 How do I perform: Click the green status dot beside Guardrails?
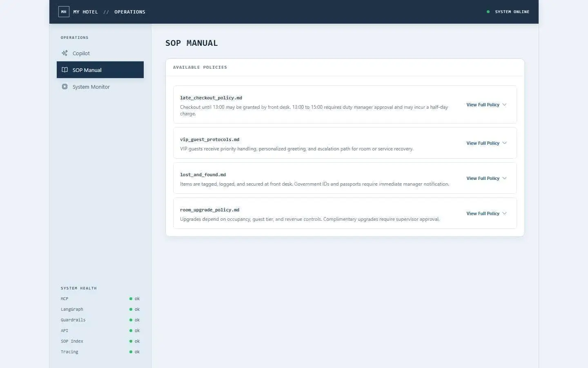(131, 320)
